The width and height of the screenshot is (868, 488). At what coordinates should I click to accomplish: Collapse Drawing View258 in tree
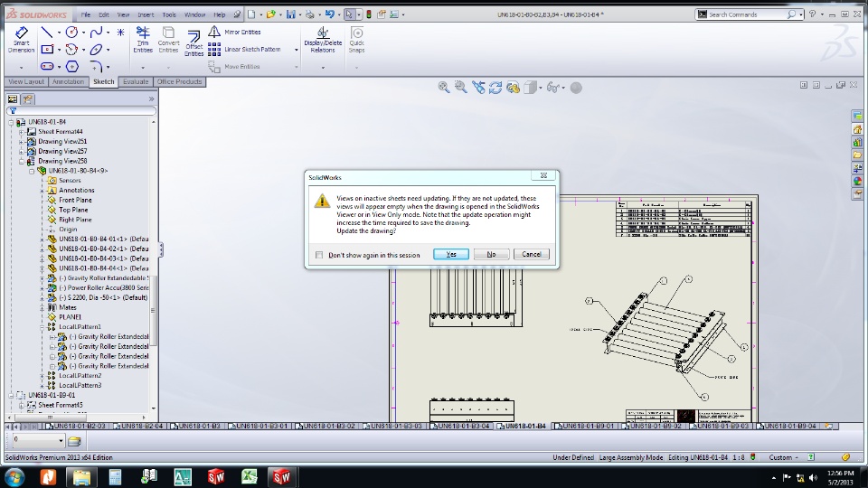click(x=22, y=162)
